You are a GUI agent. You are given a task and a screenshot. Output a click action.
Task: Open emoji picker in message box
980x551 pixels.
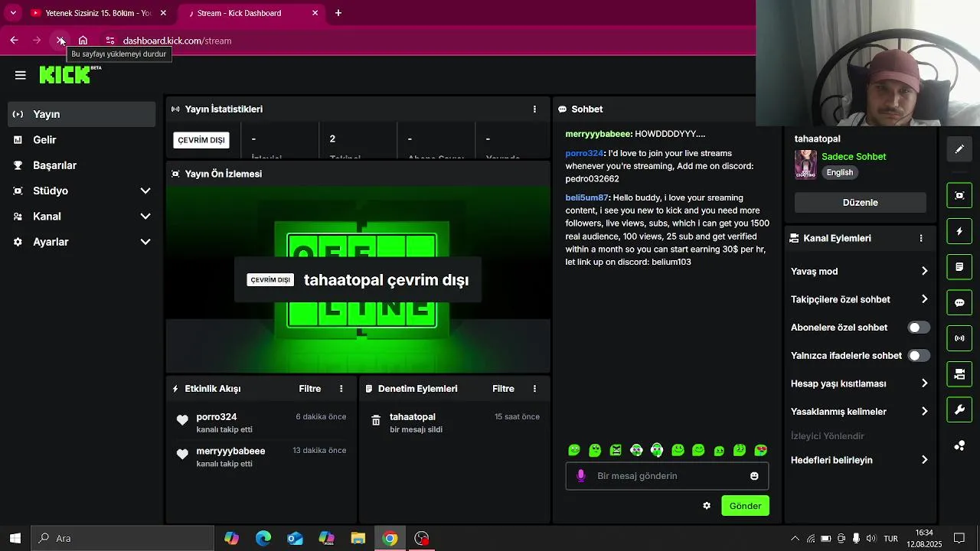[754, 476]
